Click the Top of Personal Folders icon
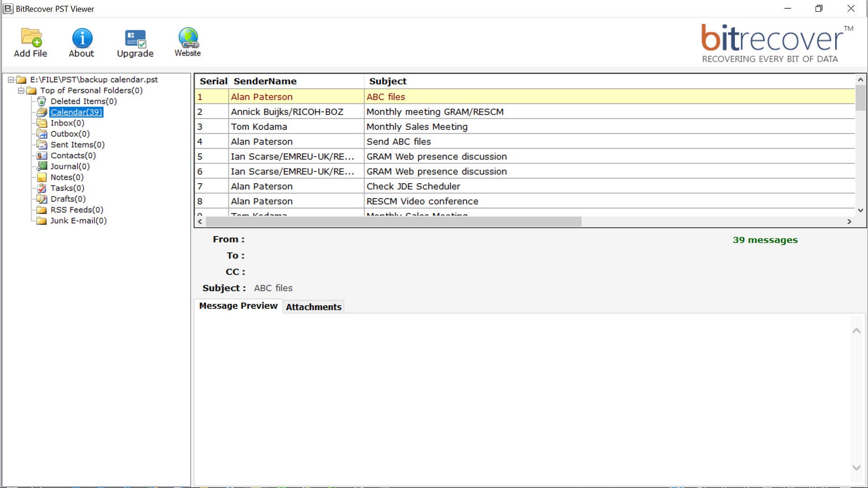This screenshot has width=868, height=488. tap(32, 90)
